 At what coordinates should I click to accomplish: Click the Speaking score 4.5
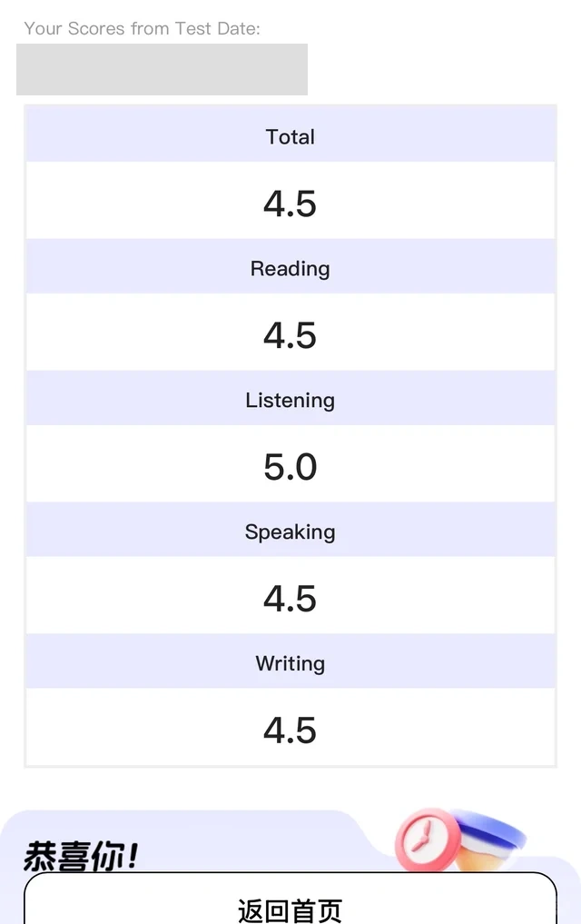tap(290, 598)
